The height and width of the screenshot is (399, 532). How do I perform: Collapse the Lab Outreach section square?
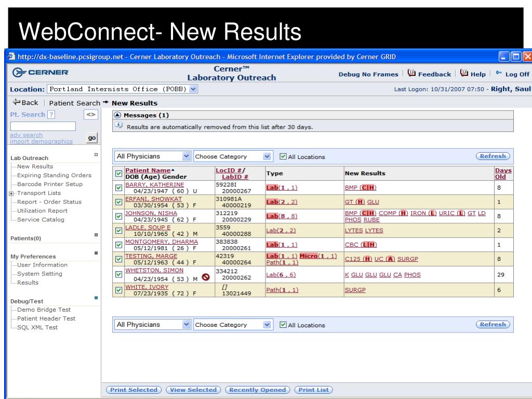point(96,155)
